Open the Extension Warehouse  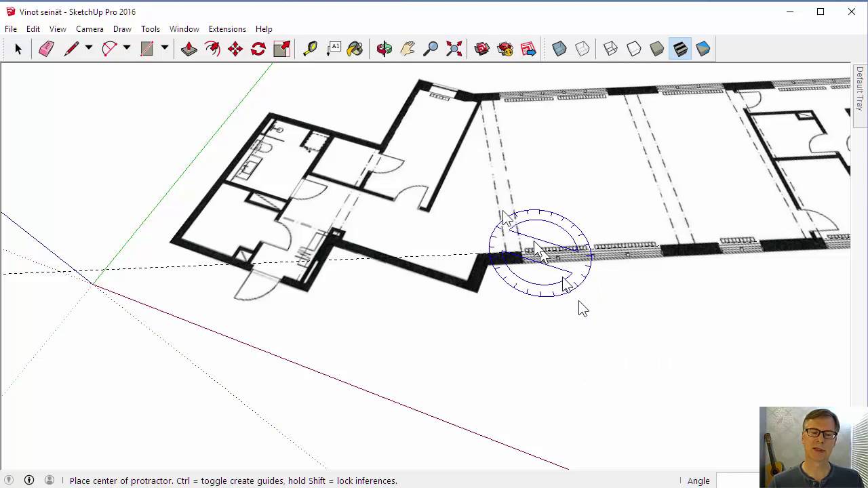[x=505, y=49]
